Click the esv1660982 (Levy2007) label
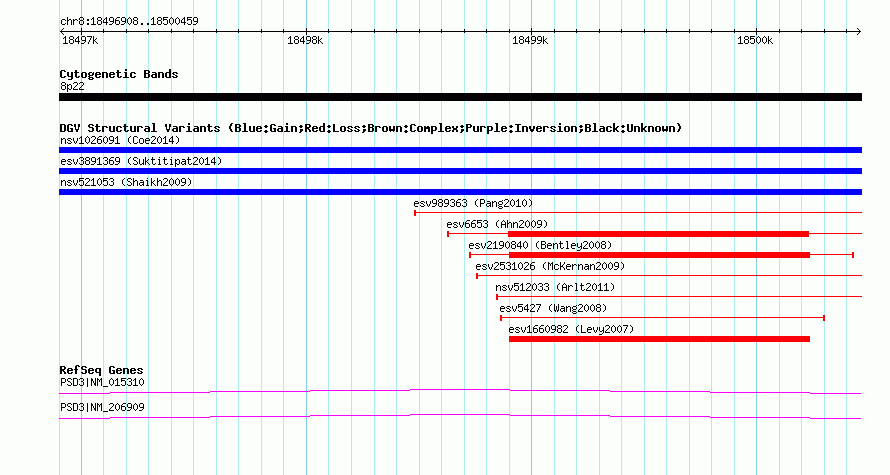Image resolution: width=890 pixels, height=475 pixels. pyautogui.click(x=571, y=329)
